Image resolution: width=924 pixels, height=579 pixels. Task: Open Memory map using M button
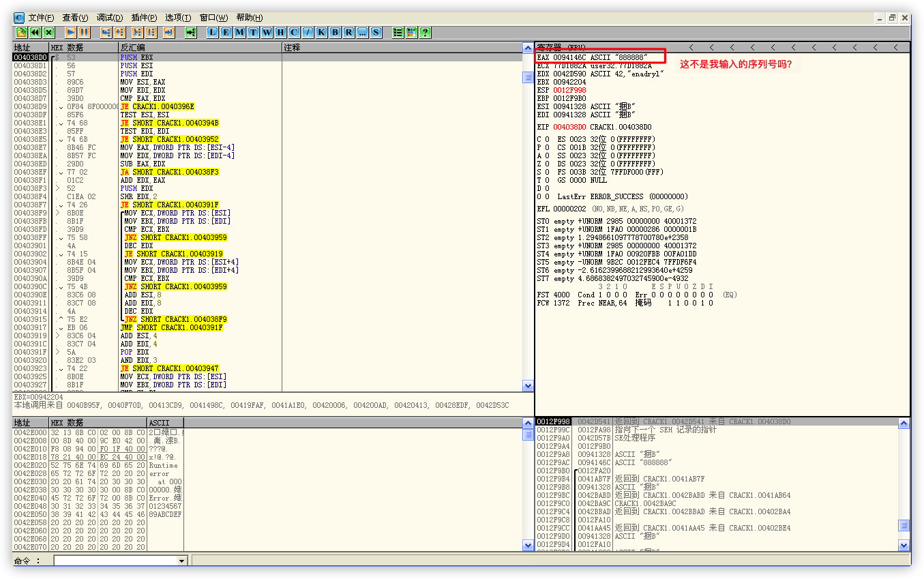click(x=239, y=32)
